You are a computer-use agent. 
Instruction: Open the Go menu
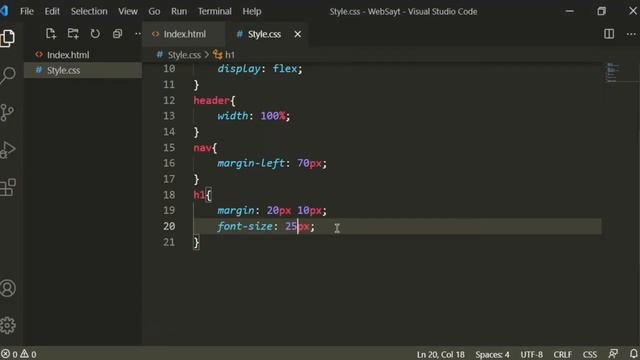click(154, 11)
